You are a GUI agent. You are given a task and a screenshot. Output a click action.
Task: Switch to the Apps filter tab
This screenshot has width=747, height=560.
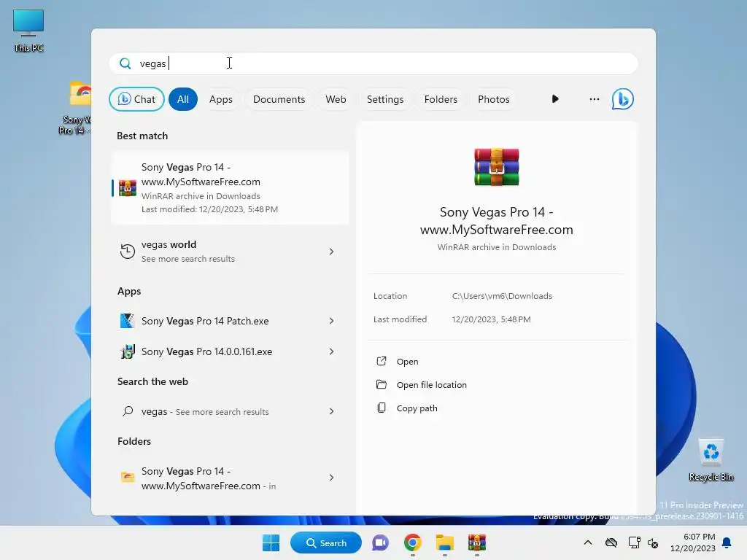pyautogui.click(x=220, y=99)
